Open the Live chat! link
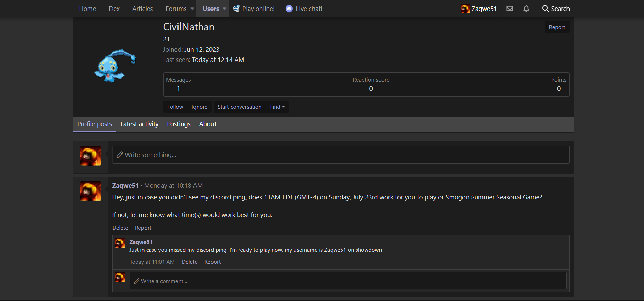The height and width of the screenshot is (301, 644). [309, 9]
